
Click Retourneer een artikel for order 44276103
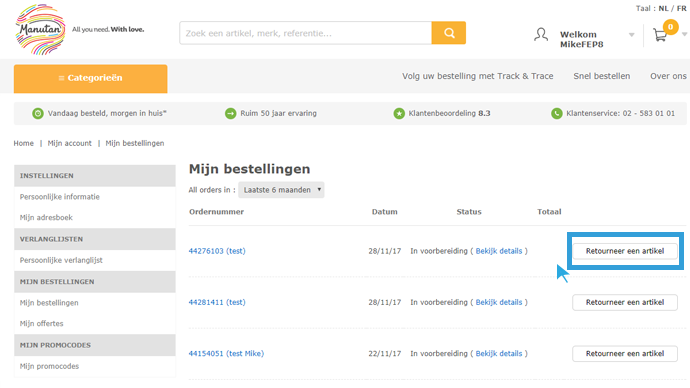pos(625,251)
